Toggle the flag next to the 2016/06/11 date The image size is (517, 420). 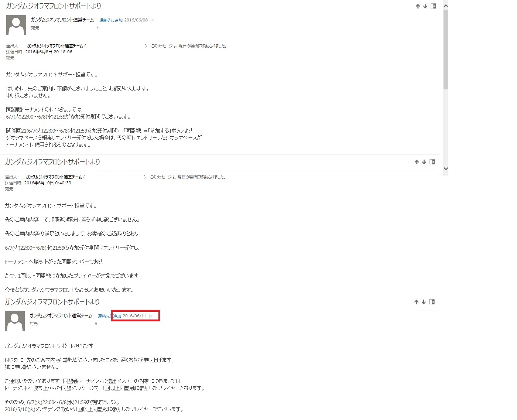tap(151, 316)
